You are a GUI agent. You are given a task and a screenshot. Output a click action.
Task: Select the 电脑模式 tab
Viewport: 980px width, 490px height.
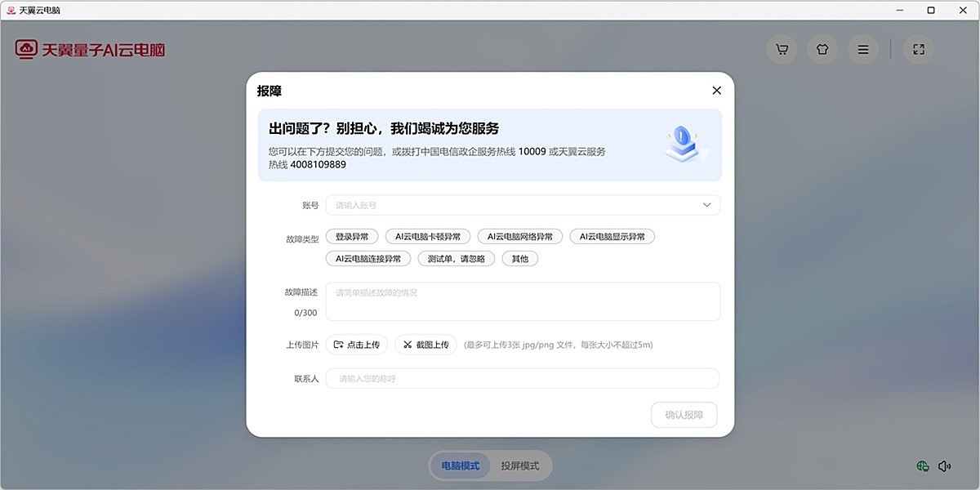pos(459,465)
